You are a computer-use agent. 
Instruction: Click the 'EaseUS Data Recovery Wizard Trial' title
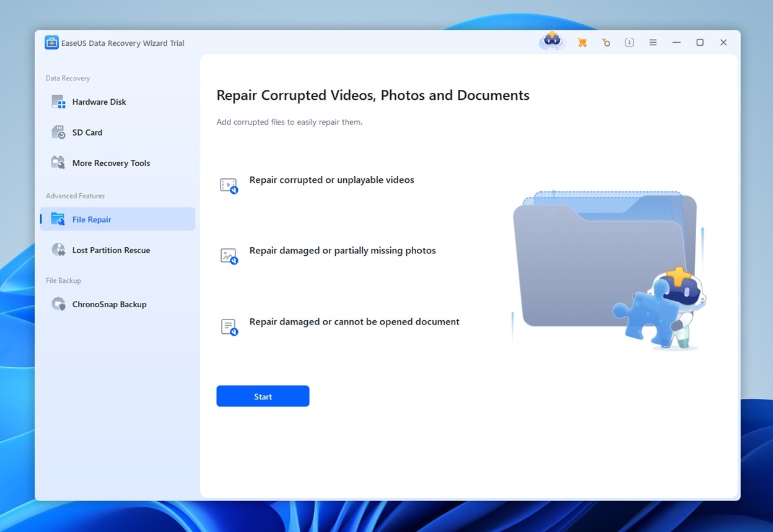[123, 43]
